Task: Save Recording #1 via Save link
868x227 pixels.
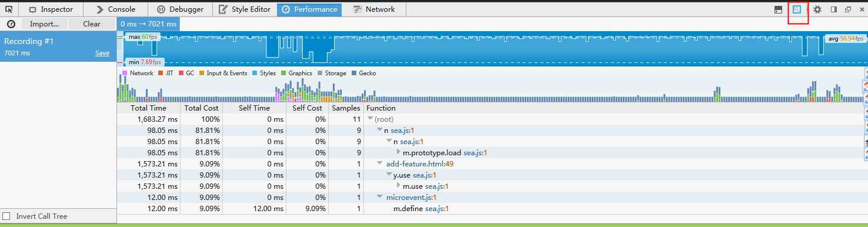Action: click(x=102, y=53)
